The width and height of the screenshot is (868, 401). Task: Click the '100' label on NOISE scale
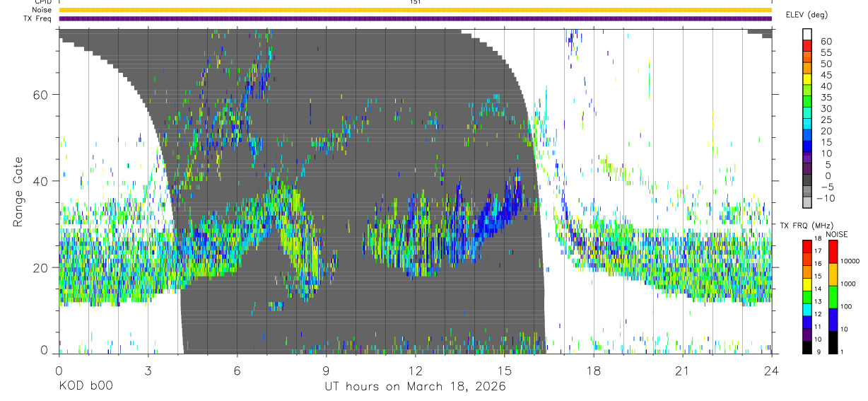pyautogui.click(x=845, y=307)
